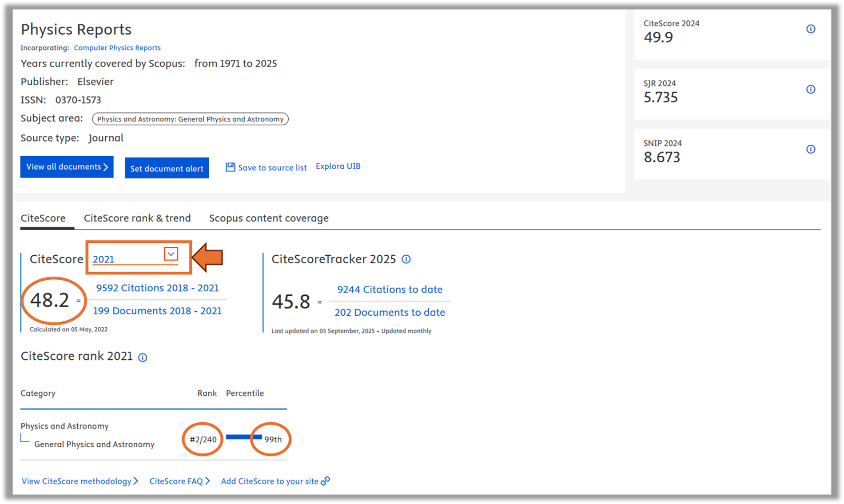Click the CiteScore rank 2021 info icon
This screenshot has height=504, width=844.
(x=143, y=357)
